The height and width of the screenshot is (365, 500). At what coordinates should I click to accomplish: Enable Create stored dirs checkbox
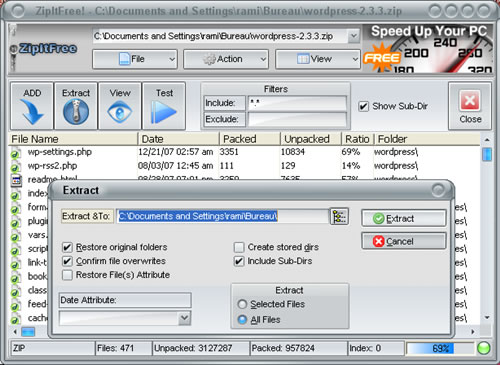pos(239,247)
